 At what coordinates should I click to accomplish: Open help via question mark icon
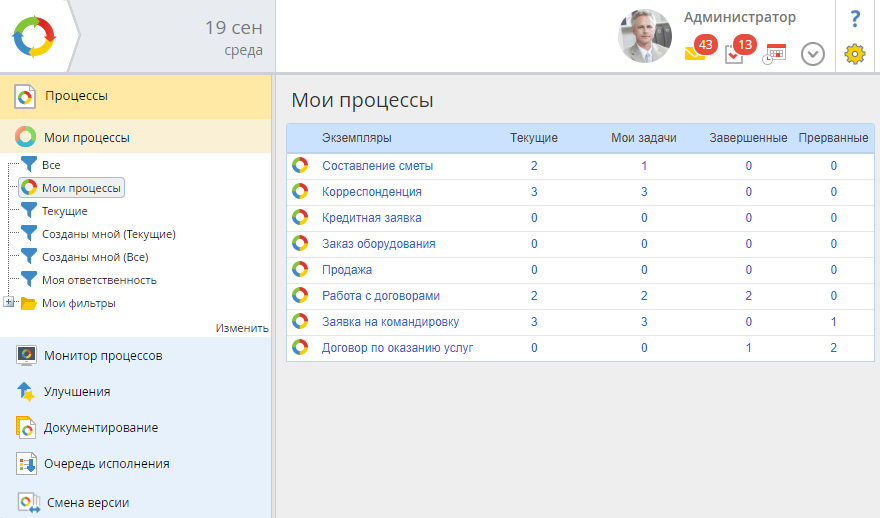tap(854, 19)
